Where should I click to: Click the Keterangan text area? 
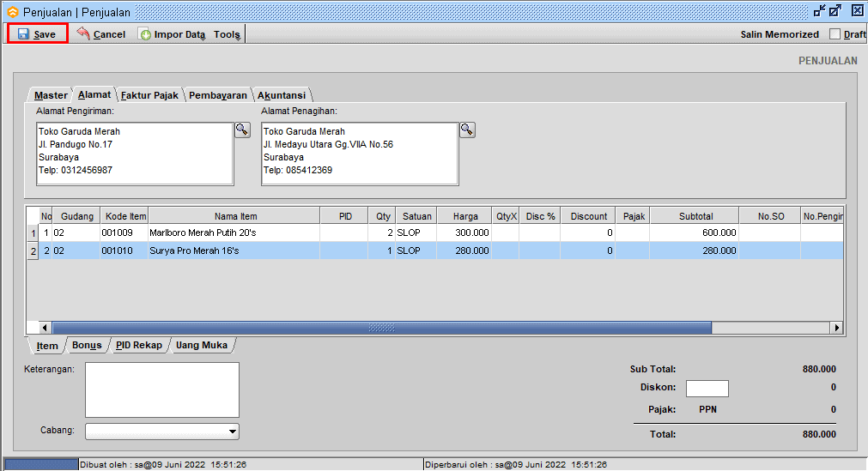pos(161,389)
